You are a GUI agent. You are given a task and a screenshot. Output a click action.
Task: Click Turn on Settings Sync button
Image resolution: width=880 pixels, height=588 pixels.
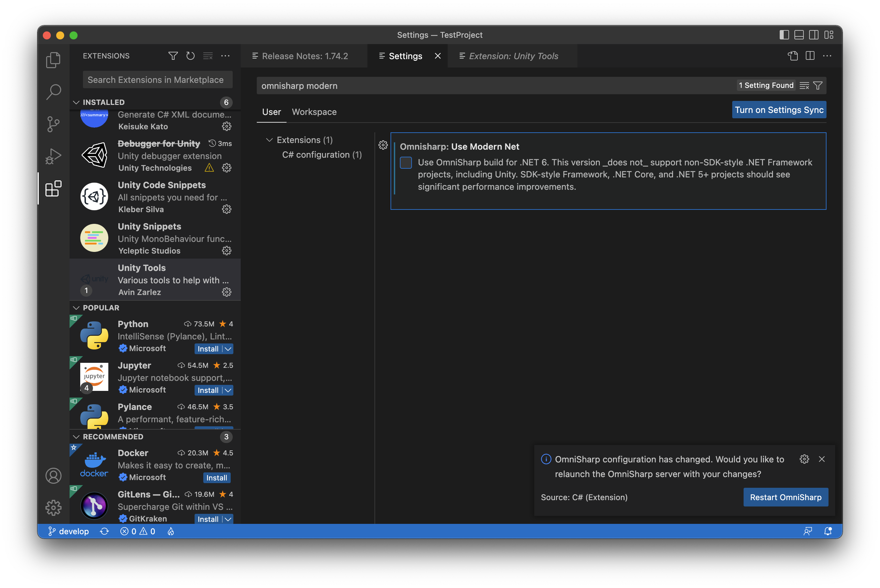coord(779,110)
